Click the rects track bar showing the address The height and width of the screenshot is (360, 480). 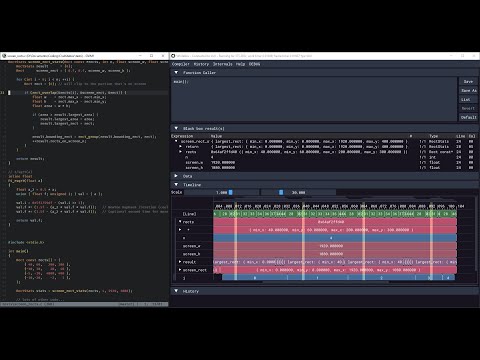(335, 222)
